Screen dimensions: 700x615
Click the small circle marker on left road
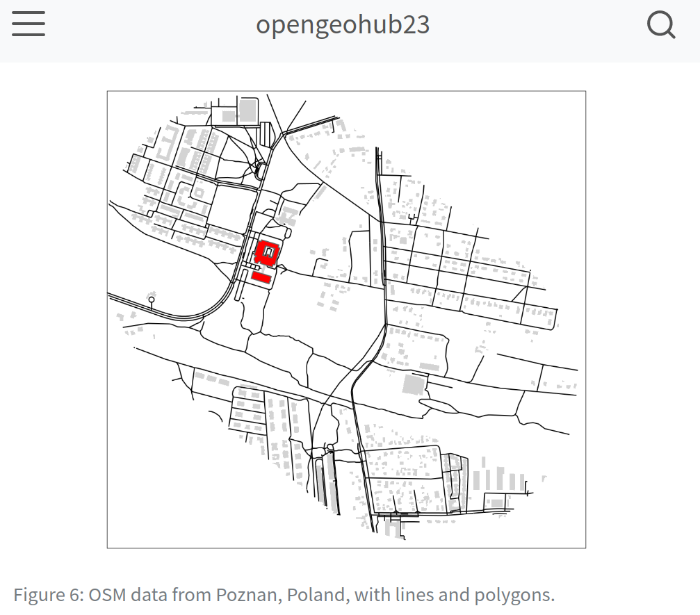pyautogui.click(x=152, y=300)
